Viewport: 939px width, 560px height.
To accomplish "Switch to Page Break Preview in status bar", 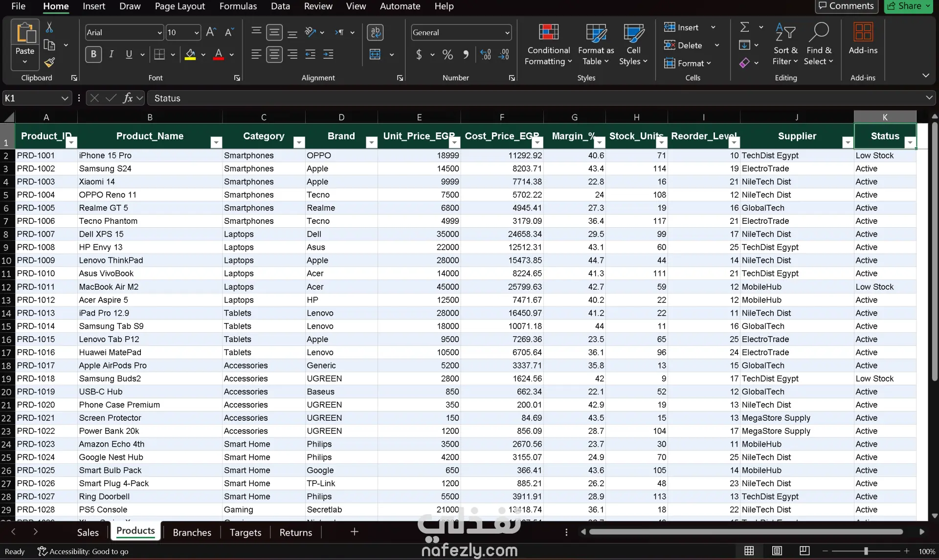I will click(805, 551).
